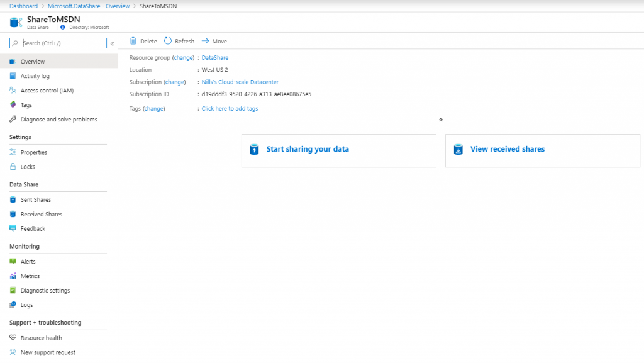The image size is (644, 363).
Task: Change the resource group
Action: [183, 57]
